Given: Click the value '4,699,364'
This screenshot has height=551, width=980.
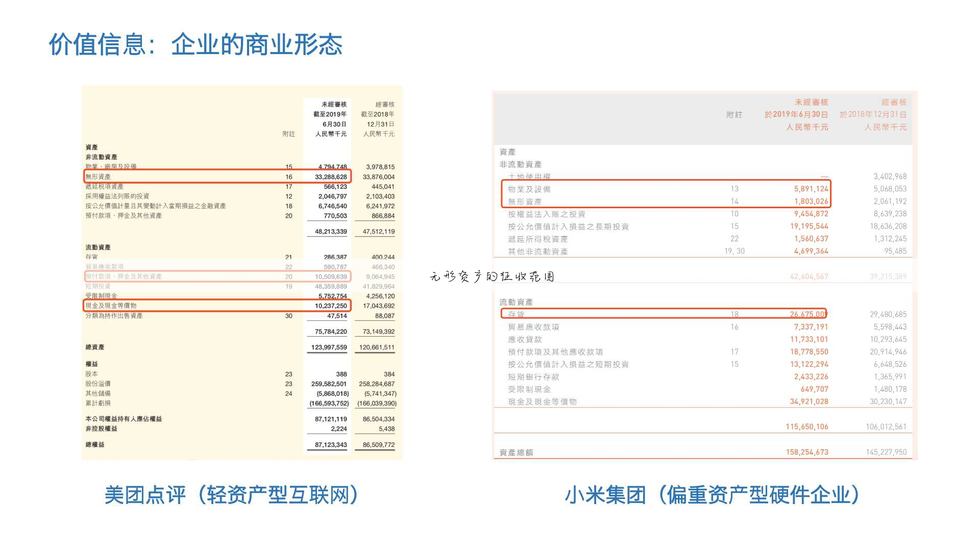Looking at the screenshot, I should [811, 252].
